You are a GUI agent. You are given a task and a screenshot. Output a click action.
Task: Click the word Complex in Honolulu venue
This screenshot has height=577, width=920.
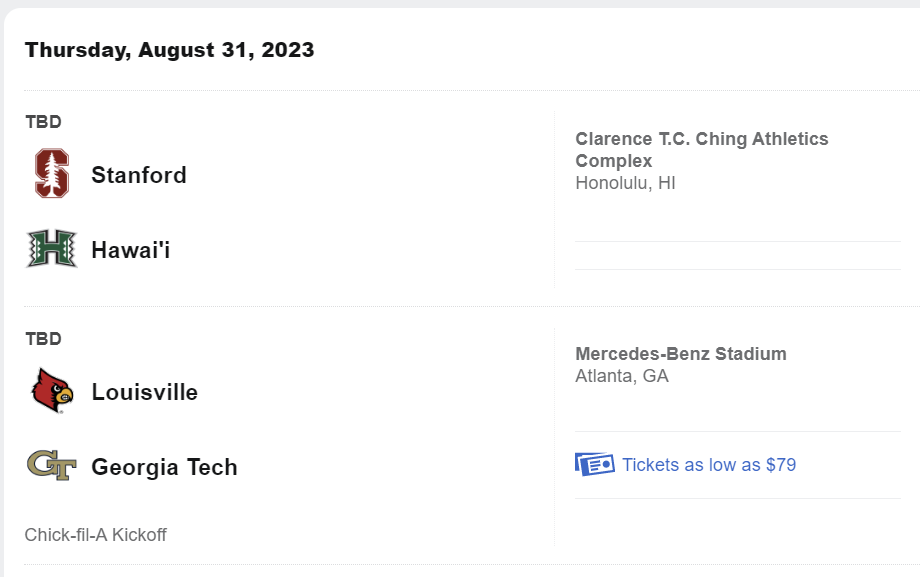pos(614,161)
